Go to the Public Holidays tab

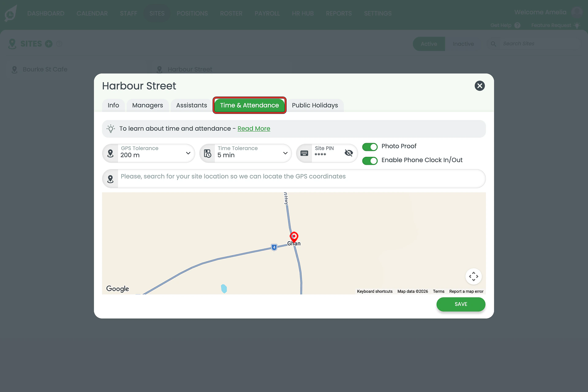click(315, 105)
